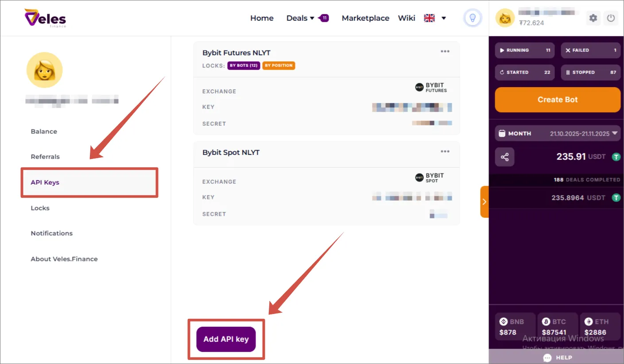Open the tips lightbulb icon
Screen dimensions: 624x364
tap(472, 18)
